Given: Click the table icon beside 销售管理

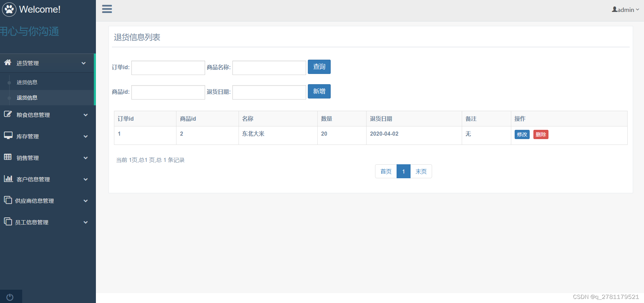Looking at the screenshot, I should [x=8, y=157].
